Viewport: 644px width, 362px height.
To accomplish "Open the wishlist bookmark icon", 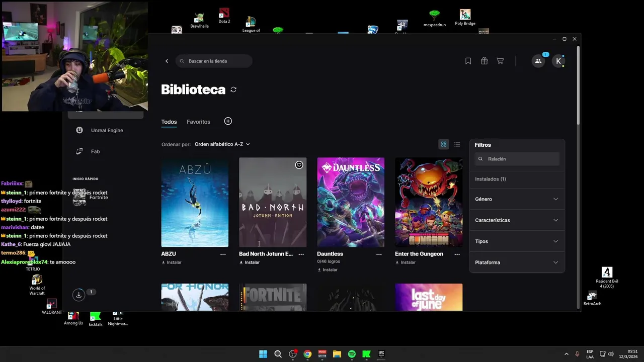I will (x=468, y=61).
